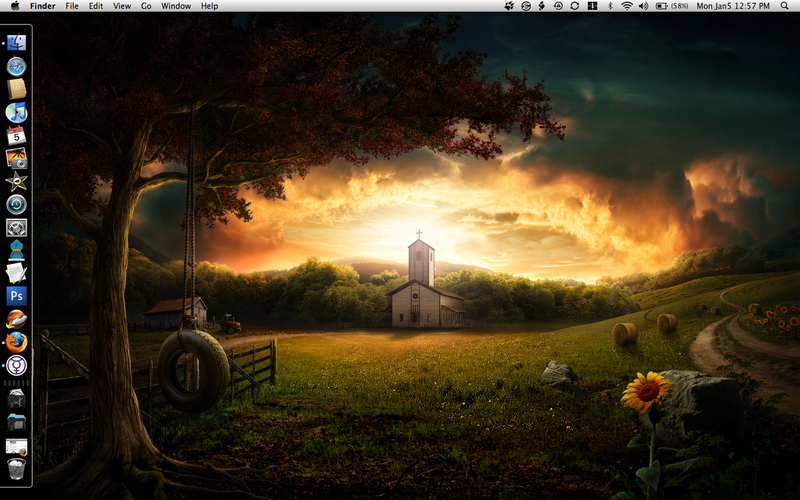Viewport: 800px width, 500px height.
Task: Open Time Machine from the dock
Action: [x=16, y=205]
